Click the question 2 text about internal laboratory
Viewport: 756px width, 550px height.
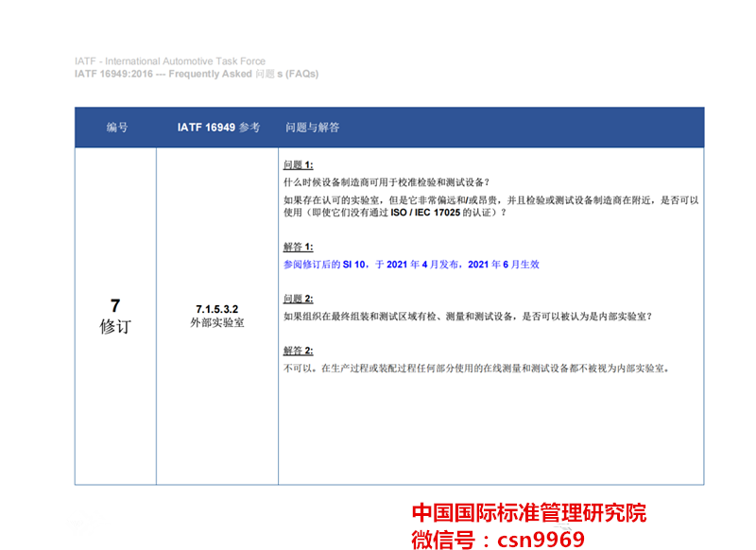[x=468, y=317]
